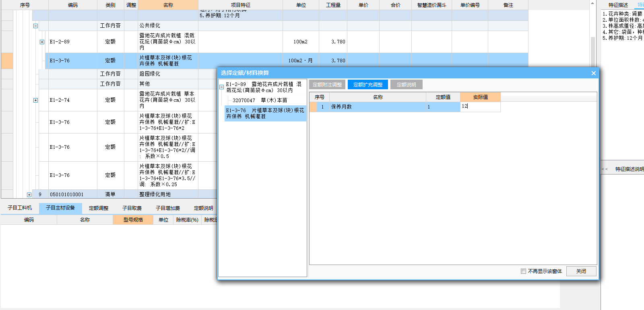Image resolution: width=644 pixels, height=310 pixels.
Task: Select name cell 露地花卉成片栽植 草本花卉
Action: [x=168, y=100]
